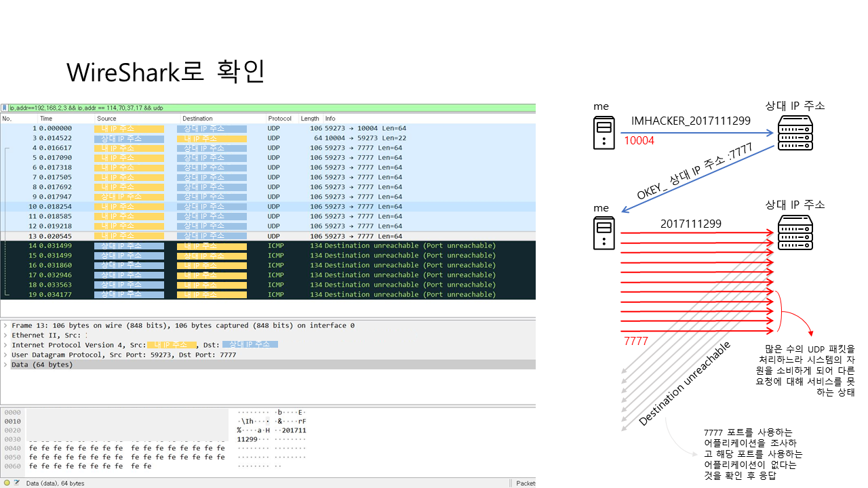Click the 'WireShark로 확인' slide title
Image resolution: width=868 pixels, height=488 pixels.
165,73
